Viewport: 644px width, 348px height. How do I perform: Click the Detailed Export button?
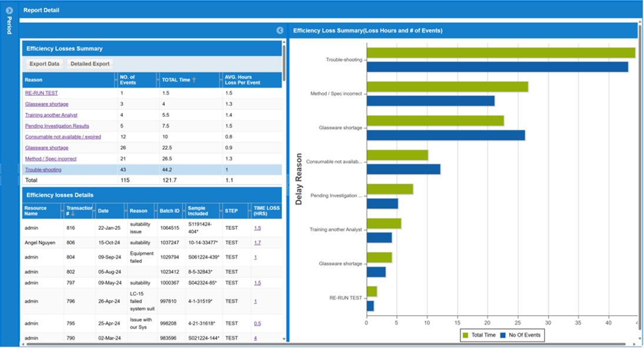pos(89,63)
